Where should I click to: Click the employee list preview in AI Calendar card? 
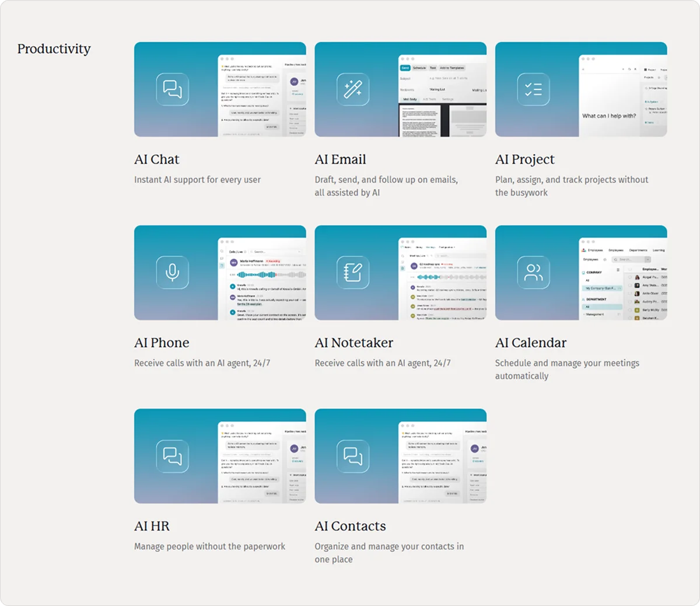tap(623, 280)
